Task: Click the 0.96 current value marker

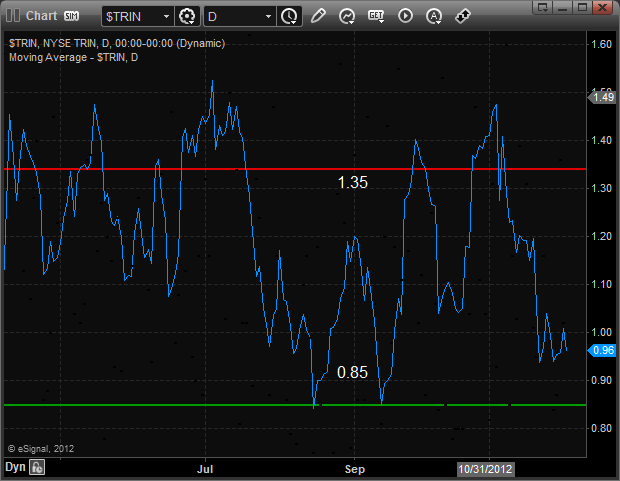Action: [x=602, y=350]
